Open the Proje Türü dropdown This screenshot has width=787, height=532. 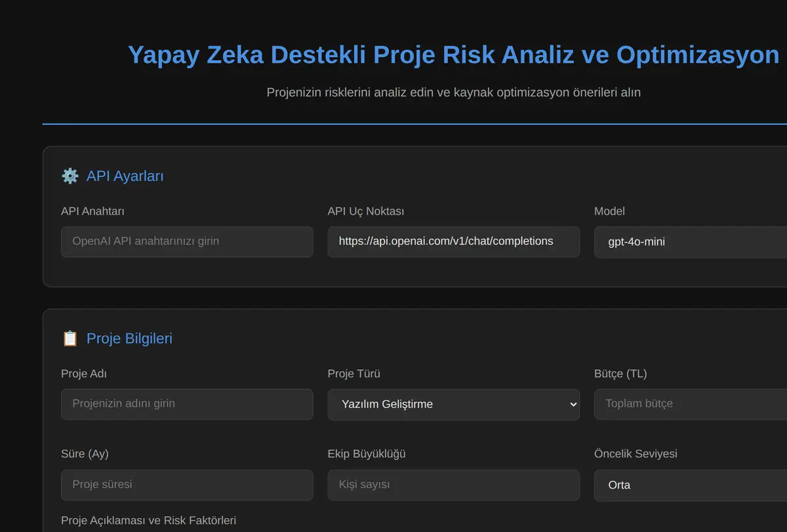(454, 404)
